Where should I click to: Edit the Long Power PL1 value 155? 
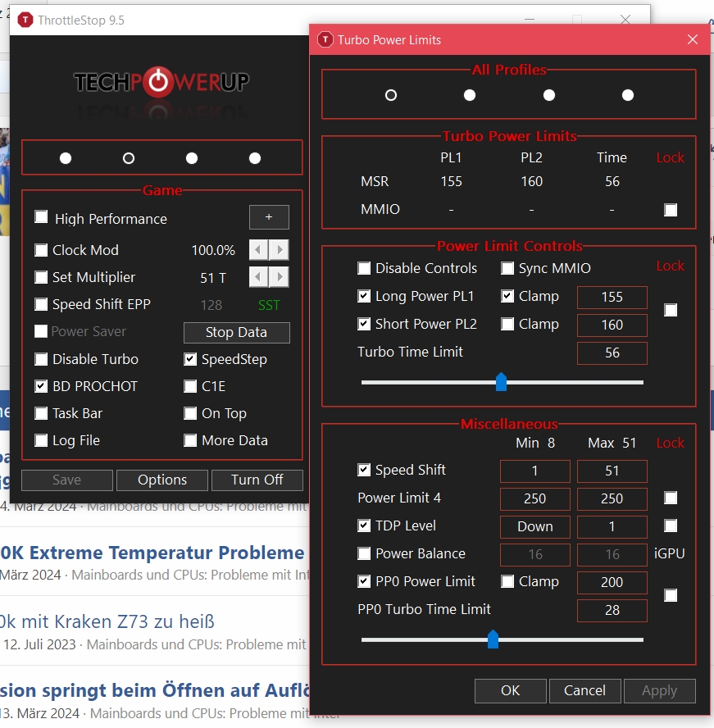(x=612, y=297)
